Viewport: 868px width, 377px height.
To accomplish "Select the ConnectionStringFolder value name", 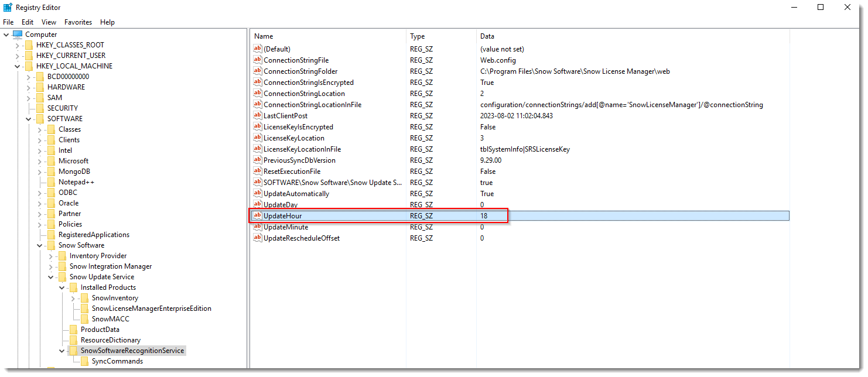I will pyautogui.click(x=300, y=71).
